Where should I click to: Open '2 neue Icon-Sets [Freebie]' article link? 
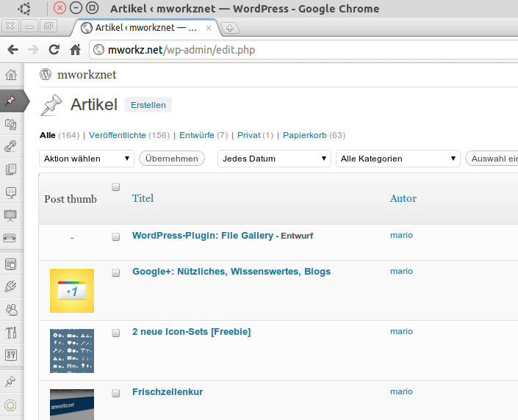click(191, 332)
